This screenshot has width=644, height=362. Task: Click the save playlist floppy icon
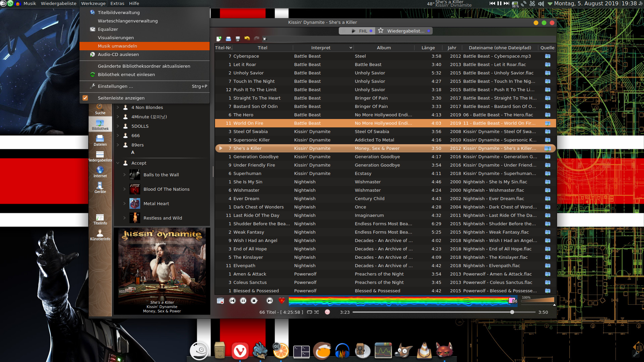click(238, 39)
